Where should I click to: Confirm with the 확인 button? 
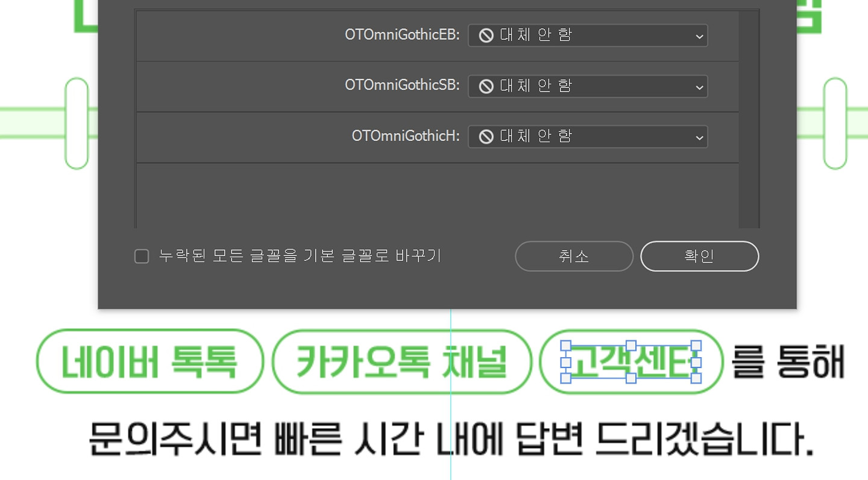point(699,257)
